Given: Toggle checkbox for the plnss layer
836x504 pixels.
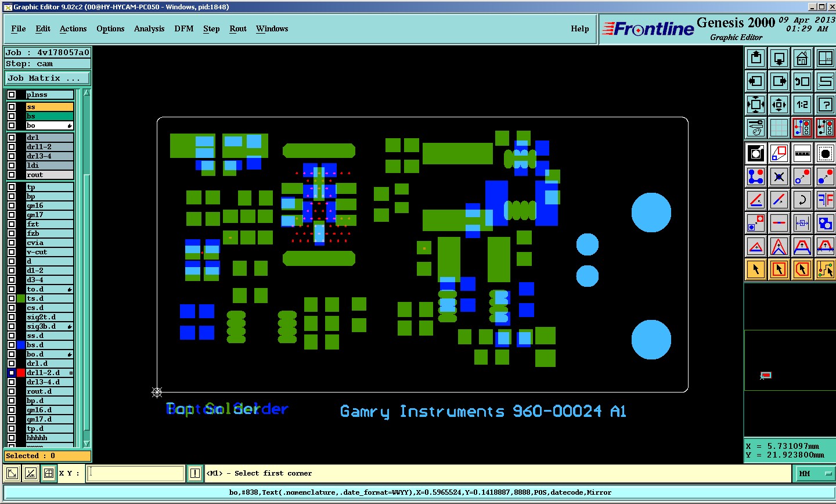Looking at the screenshot, I should (12, 95).
